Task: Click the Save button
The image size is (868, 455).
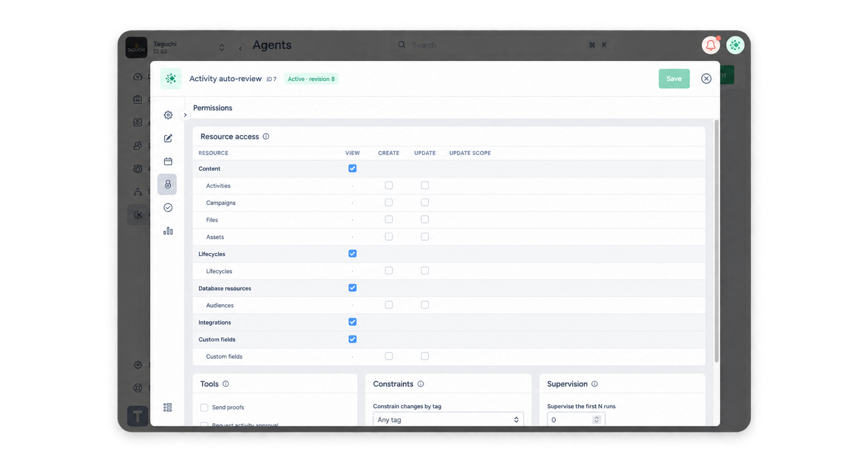Action: pos(674,79)
